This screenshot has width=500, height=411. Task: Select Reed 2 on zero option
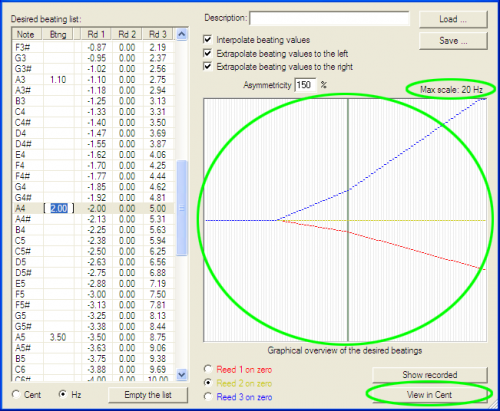point(208,383)
